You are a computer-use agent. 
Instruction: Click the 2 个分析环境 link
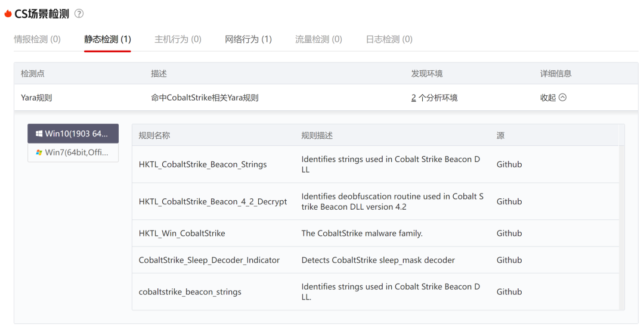(435, 98)
